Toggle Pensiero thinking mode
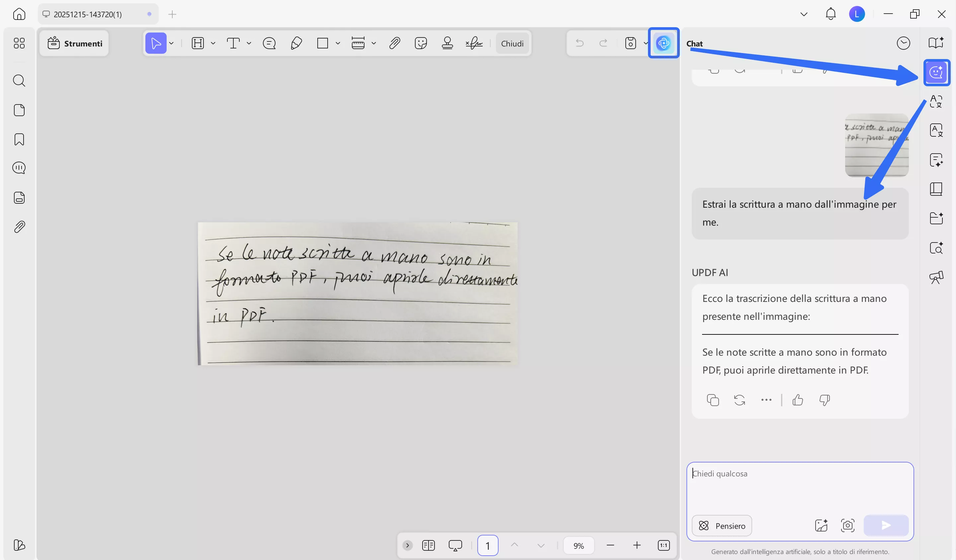The image size is (956, 560). [x=722, y=525]
